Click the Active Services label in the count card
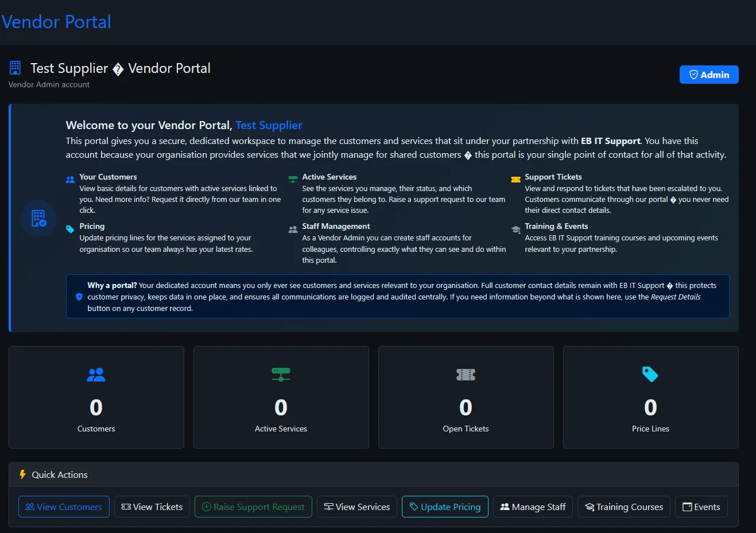The image size is (756, 533). (x=281, y=429)
